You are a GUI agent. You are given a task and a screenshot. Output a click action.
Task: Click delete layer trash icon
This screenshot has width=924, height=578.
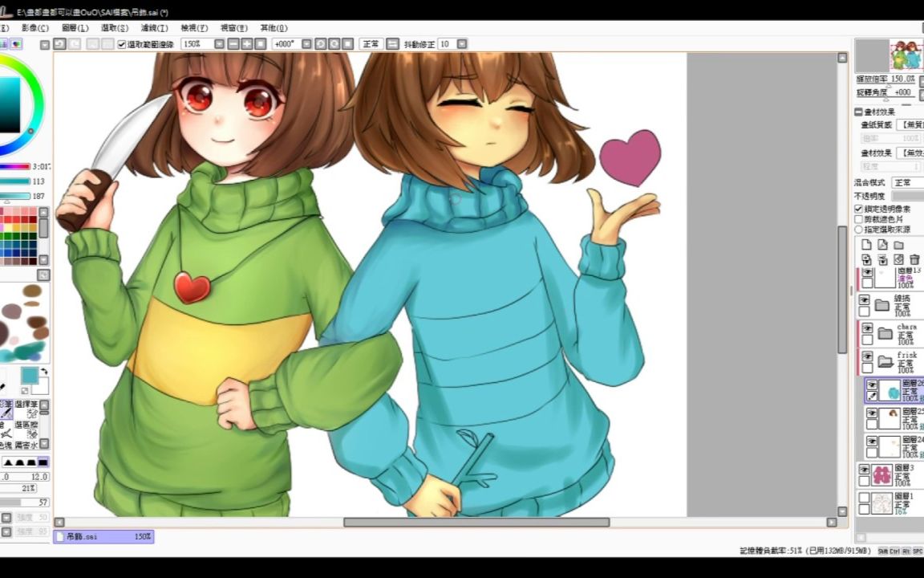point(914,259)
